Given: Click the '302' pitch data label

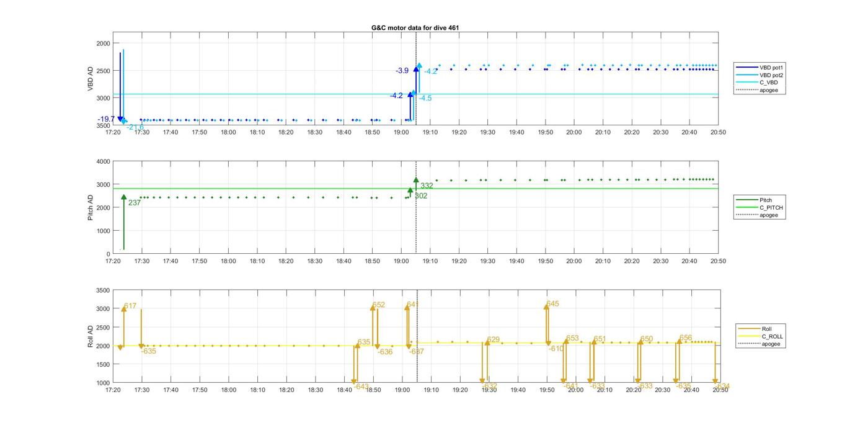Looking at the screenshot, I should pos(420,195).
